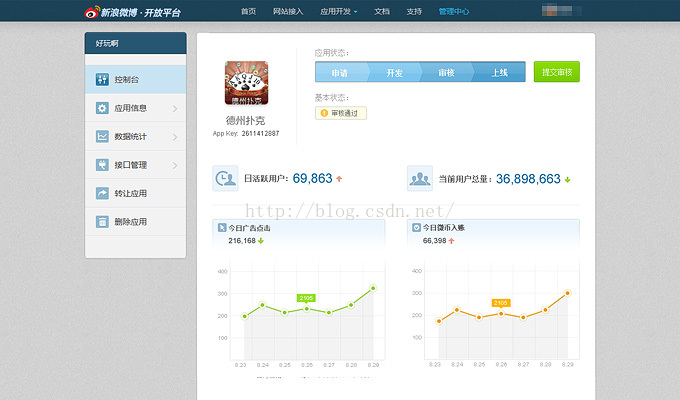Click green down arrow beside 36,898,663
The width and height of the screenshot is (680, 400).
click(x=567, y=180)
